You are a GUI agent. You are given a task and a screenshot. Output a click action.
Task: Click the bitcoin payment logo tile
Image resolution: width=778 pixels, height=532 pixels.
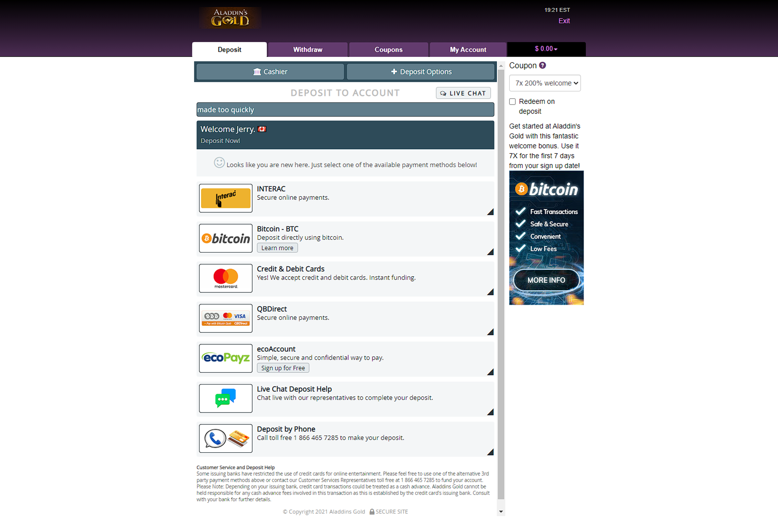click(226, 238)
